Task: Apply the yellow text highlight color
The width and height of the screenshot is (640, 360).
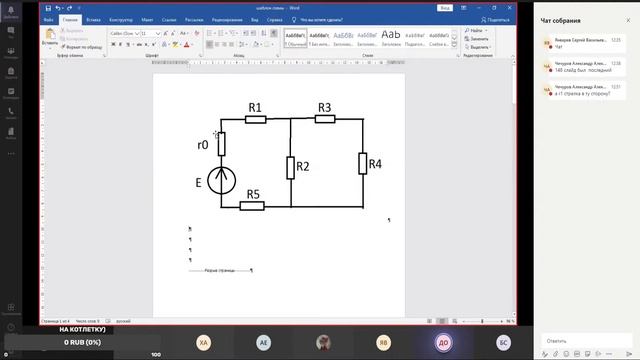Action: coord(175,44)
